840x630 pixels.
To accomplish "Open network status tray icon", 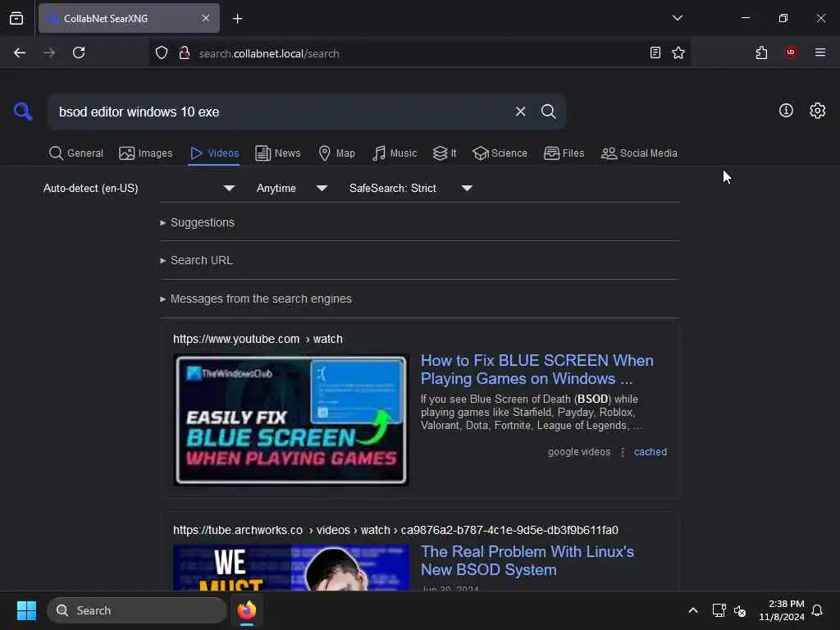I will click(719, 610).
